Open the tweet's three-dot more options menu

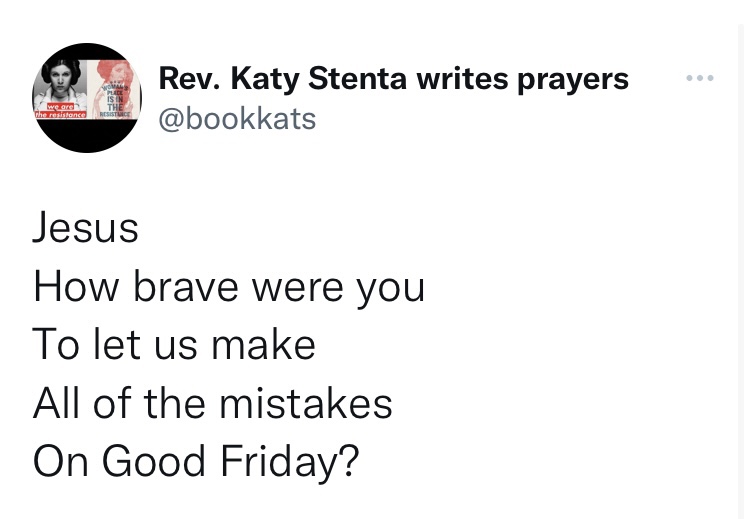point(697,78)
